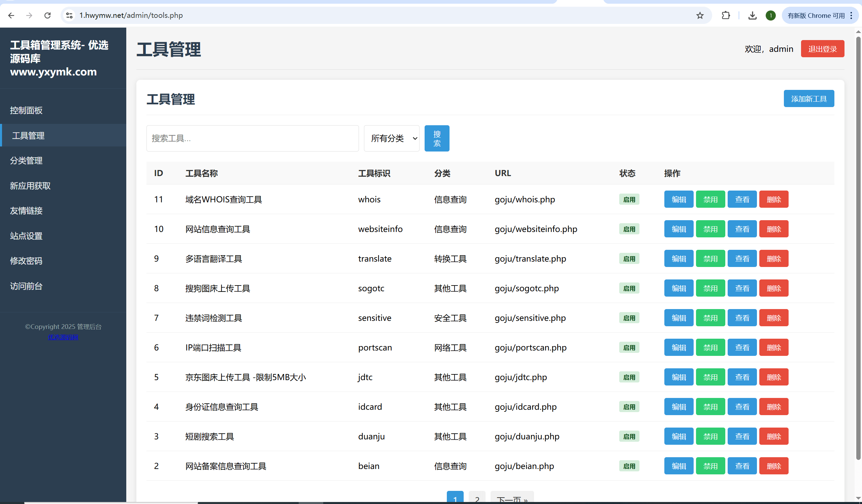Image resolution: width=862 pixels, height=504 pixels.
Task: Disable the whois tool
Action: (x=710, y=199)
